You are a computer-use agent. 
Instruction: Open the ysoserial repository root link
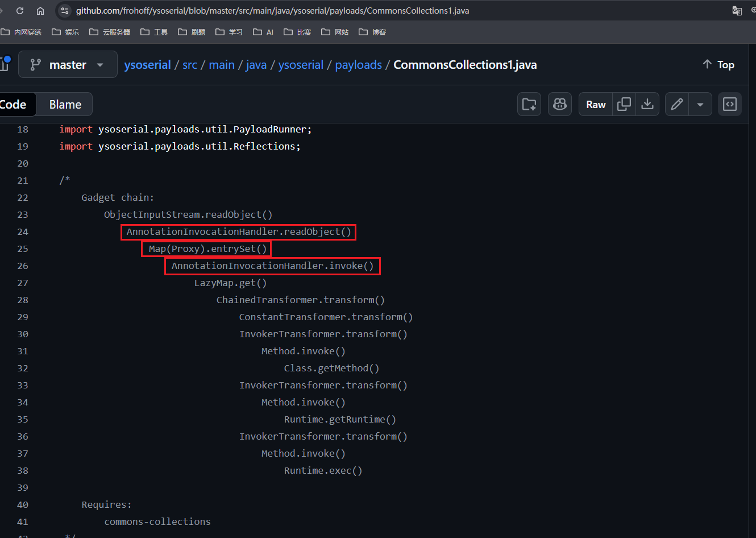(x=147, y=65)
